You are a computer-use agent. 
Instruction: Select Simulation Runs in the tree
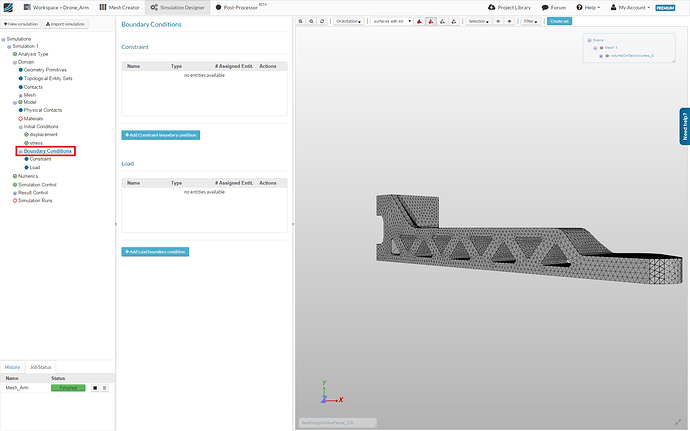(35, 200)
